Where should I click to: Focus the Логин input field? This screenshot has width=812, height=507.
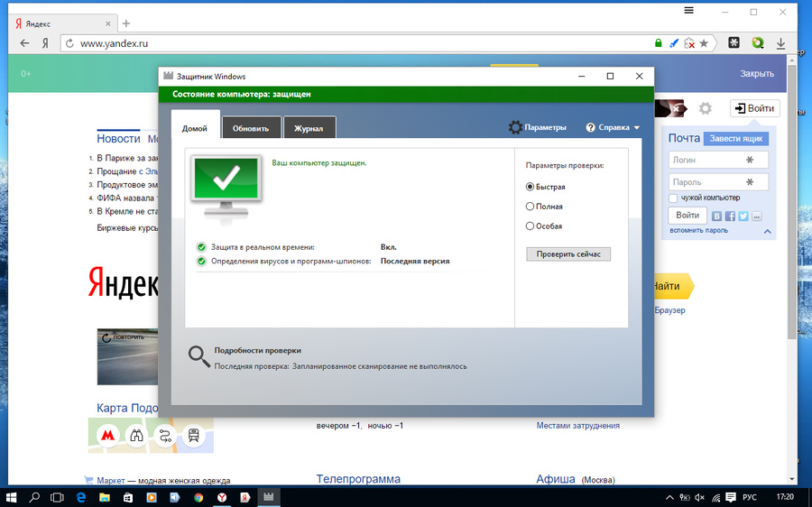click(718, 160)
